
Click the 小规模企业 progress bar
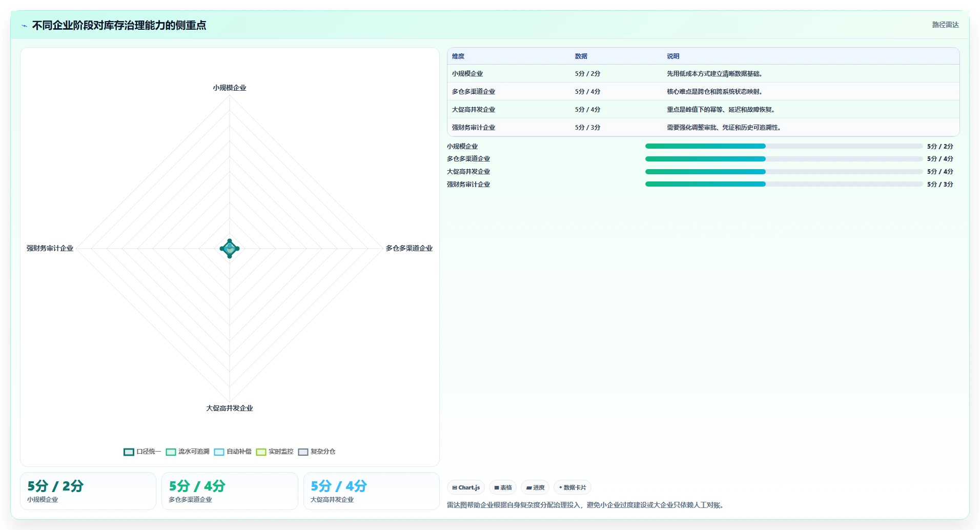784,146
